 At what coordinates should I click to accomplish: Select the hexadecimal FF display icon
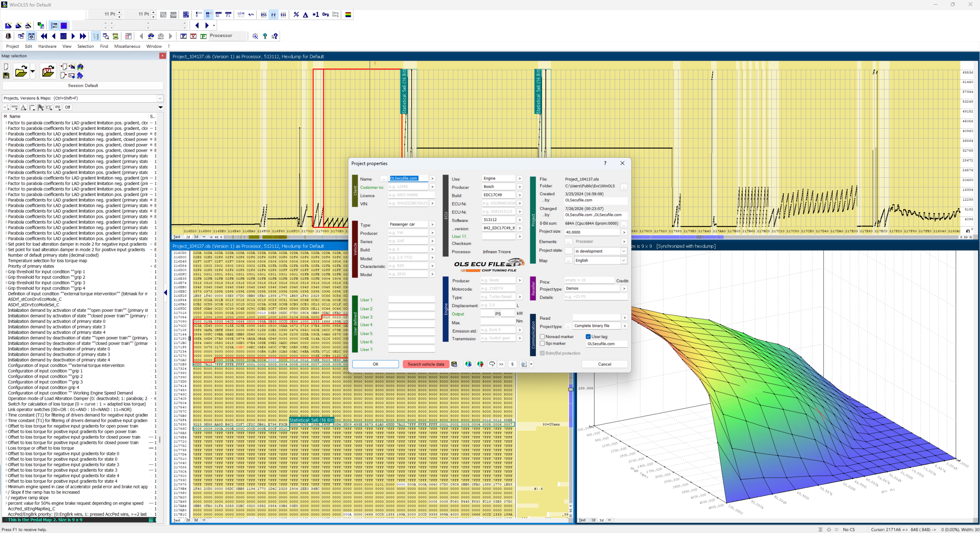273,15
